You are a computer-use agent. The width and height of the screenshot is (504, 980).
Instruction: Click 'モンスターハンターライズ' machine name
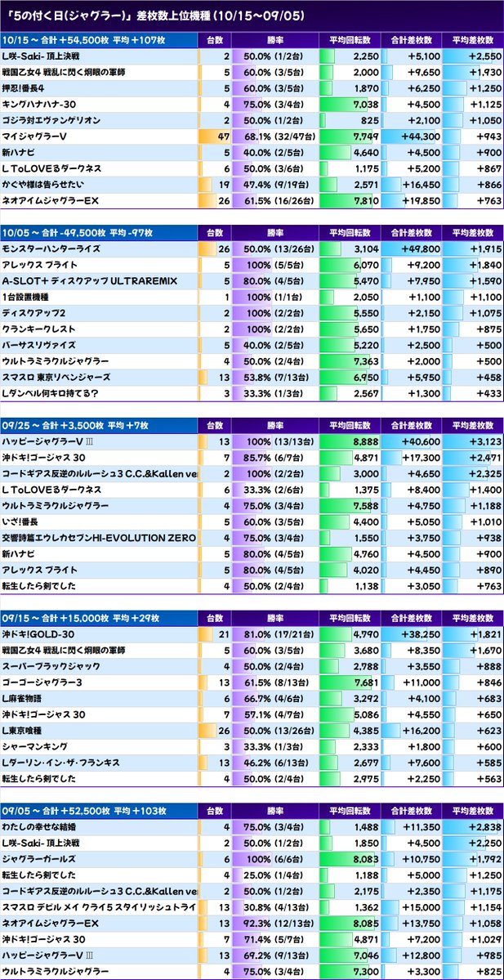point(51,248)
